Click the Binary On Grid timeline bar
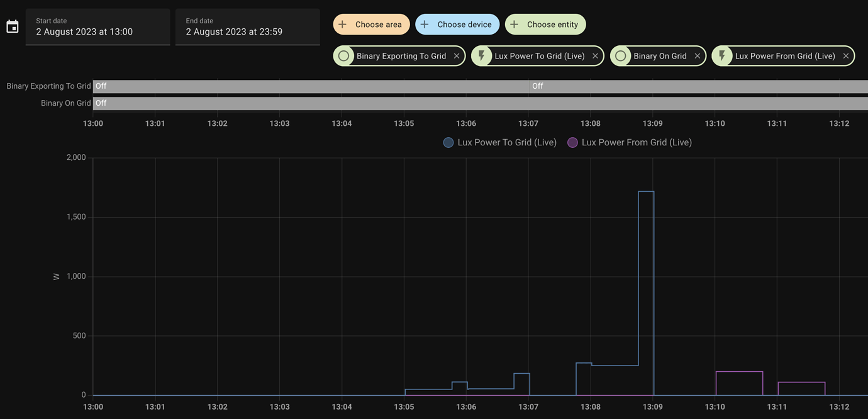Image resolution: width=868 pixels, height=419 pixels. pos(481,103)
